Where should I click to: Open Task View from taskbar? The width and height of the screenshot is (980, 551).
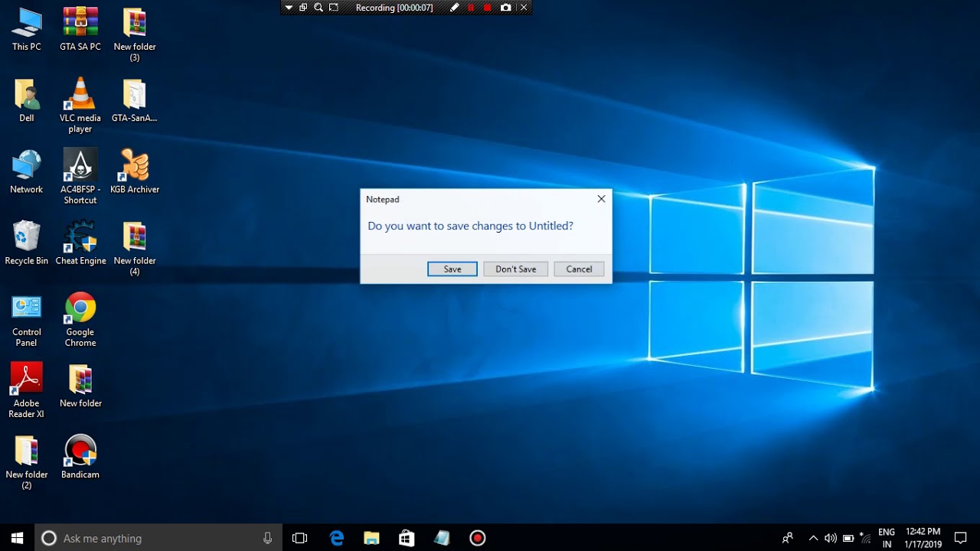point(299,538)
